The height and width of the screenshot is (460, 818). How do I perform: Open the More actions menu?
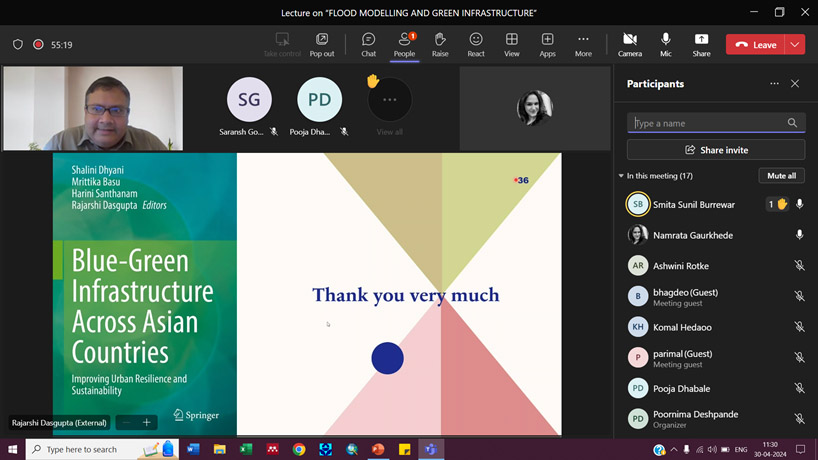click(583, 44)
